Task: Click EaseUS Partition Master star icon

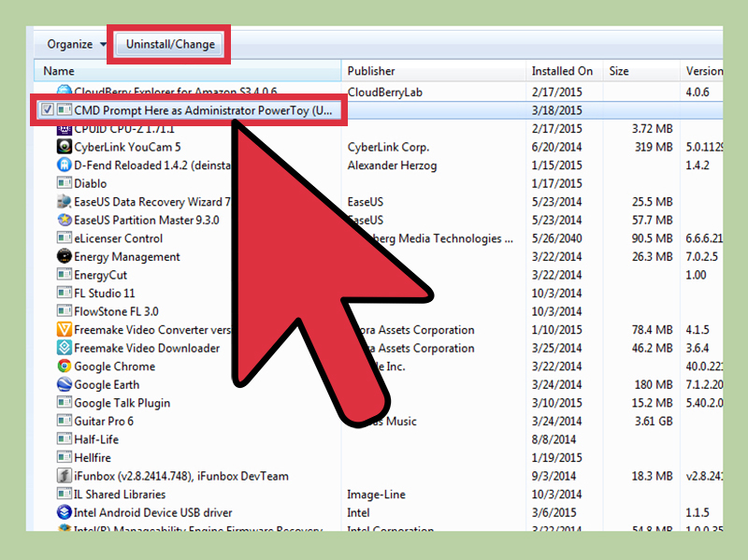Action: [64, 220]
